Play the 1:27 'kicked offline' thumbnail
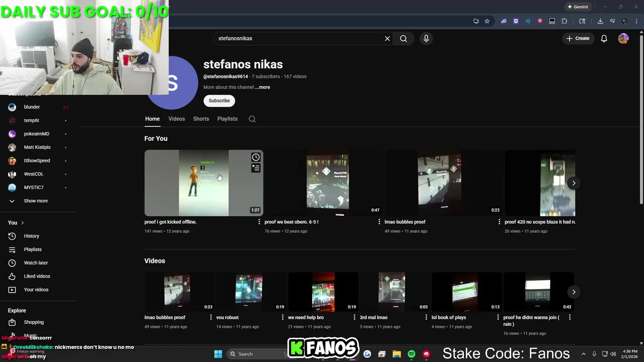Screen dimensions: 644x362 pyautogui.click(x=204, y=183)
